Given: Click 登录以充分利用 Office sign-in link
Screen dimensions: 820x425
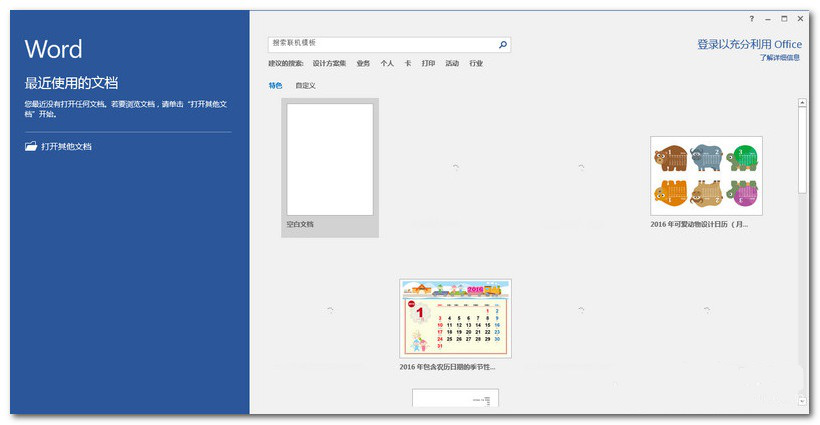Looking at the screenshot, I should [749, 44].
